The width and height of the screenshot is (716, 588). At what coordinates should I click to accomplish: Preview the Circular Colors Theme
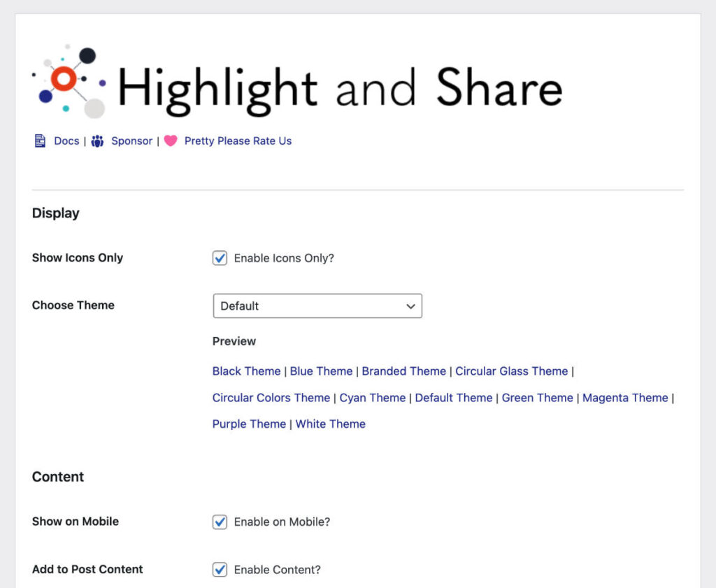coord(271,398)
